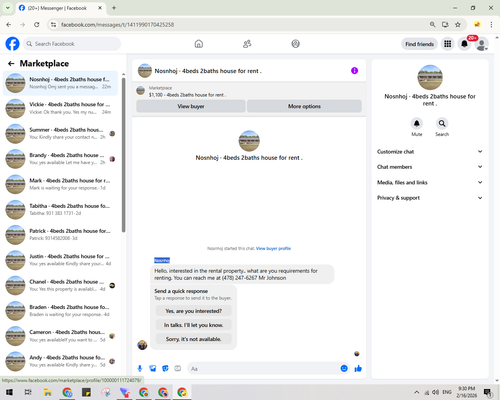Search in this conversation
This screenshot has width=500, height=400.
click(442, 124)
